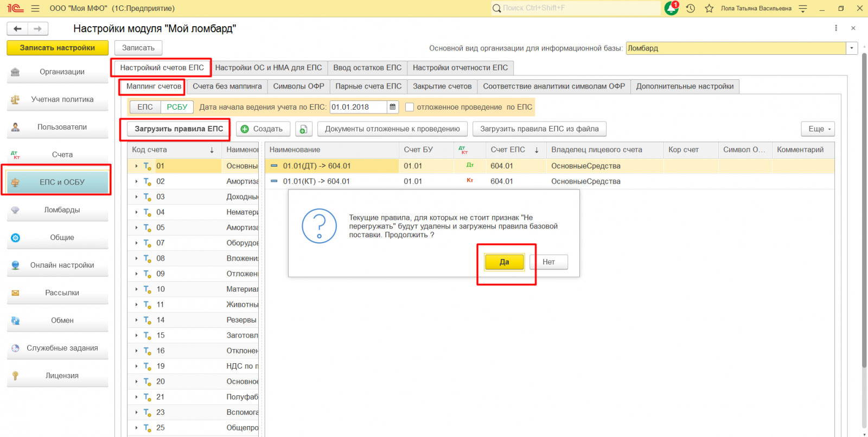Toggle the отложенное проведение по ЕПС checkbox
This screenshot has height=437, width=868.
pos(410,107)
